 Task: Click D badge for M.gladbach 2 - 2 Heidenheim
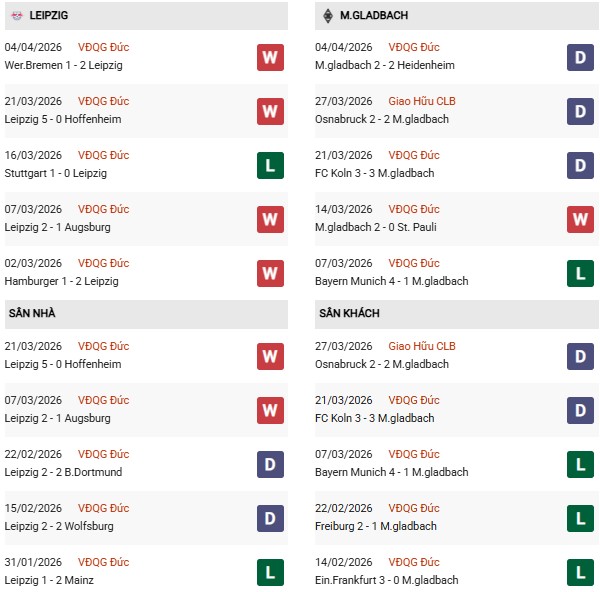click(581, 57)
